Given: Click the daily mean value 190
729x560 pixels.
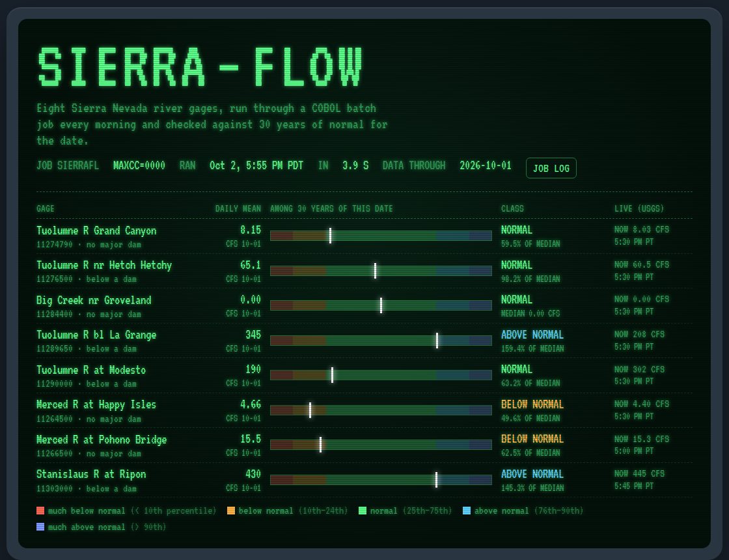Looking at the screenshot, I should coord(253,370).
